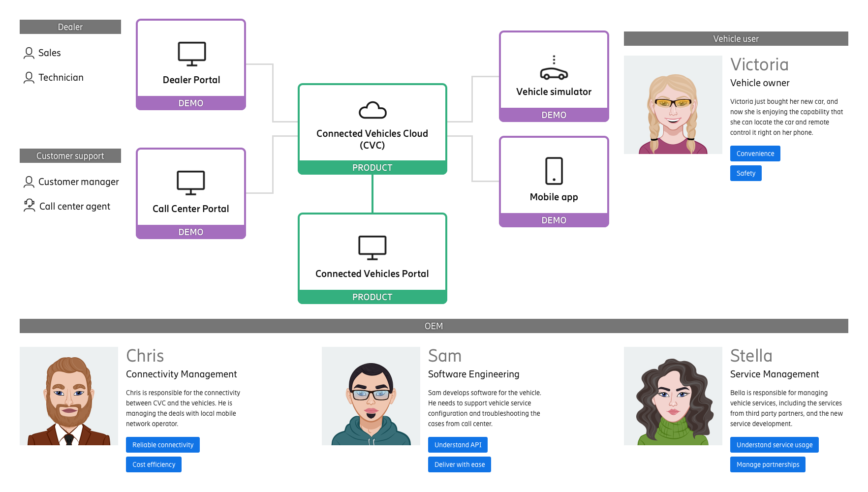Click the Safety tag button
Screen dimensions: 868x492
click(745, 173)
